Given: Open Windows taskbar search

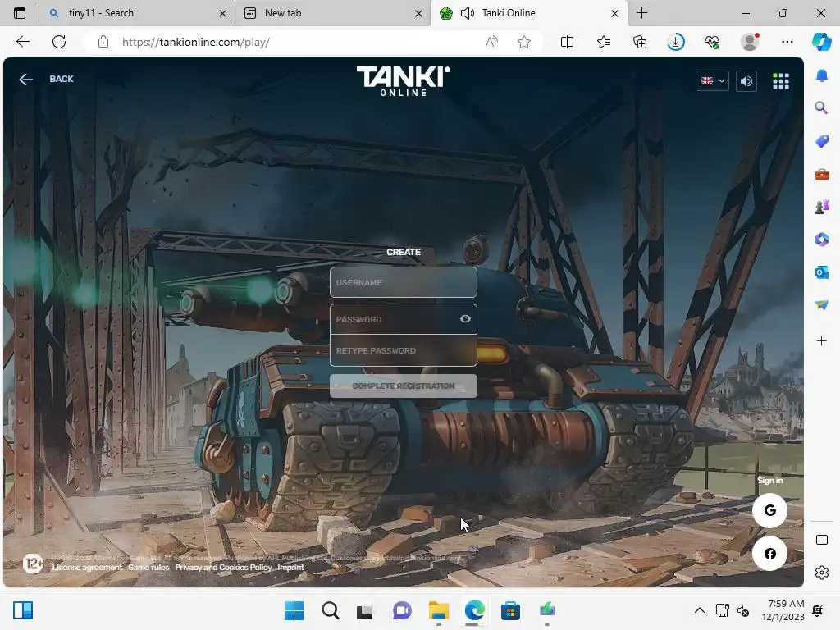Looking at the screenshot, I should [x=330, y=610].
